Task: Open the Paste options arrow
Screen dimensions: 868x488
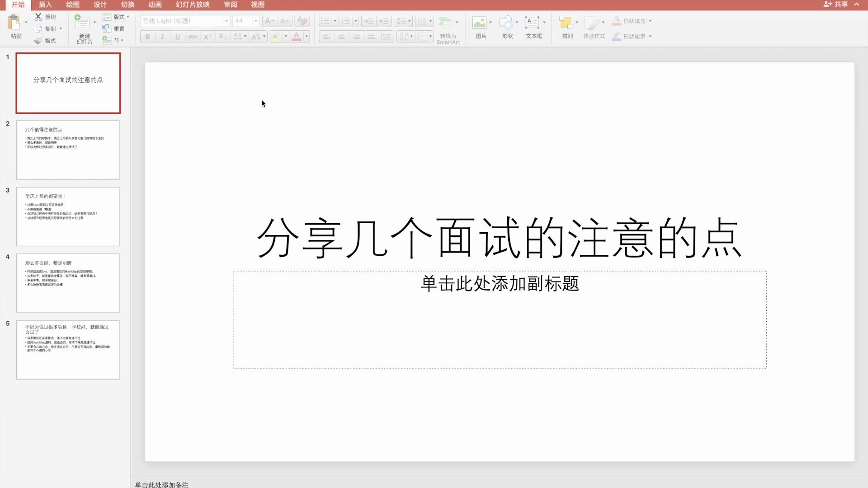Action: pyautogui.click(x=26, y=22)
